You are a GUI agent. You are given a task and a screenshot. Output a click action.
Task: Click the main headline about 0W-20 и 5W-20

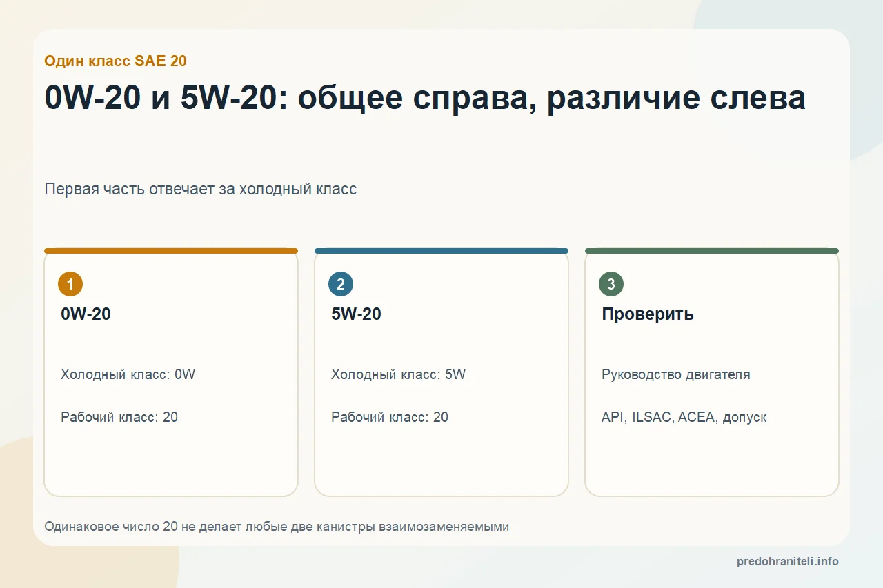coord(425,98)
